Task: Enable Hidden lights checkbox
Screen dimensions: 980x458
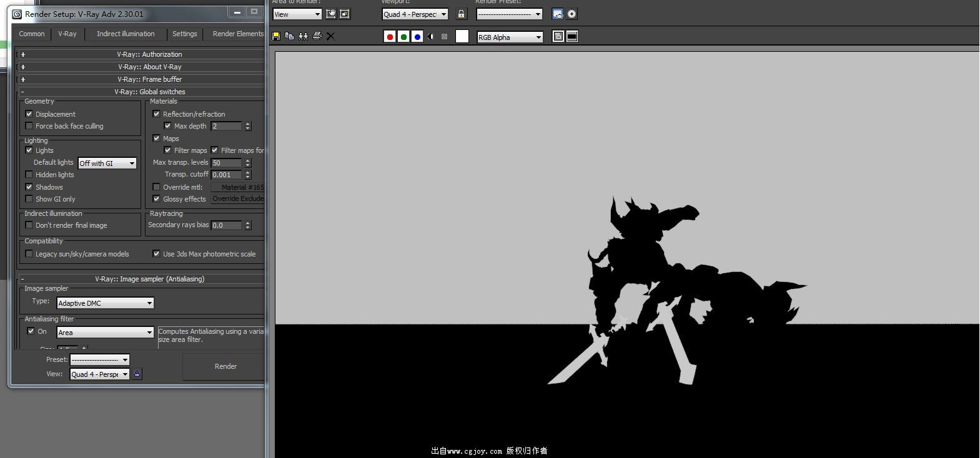Action: point(29,175)
